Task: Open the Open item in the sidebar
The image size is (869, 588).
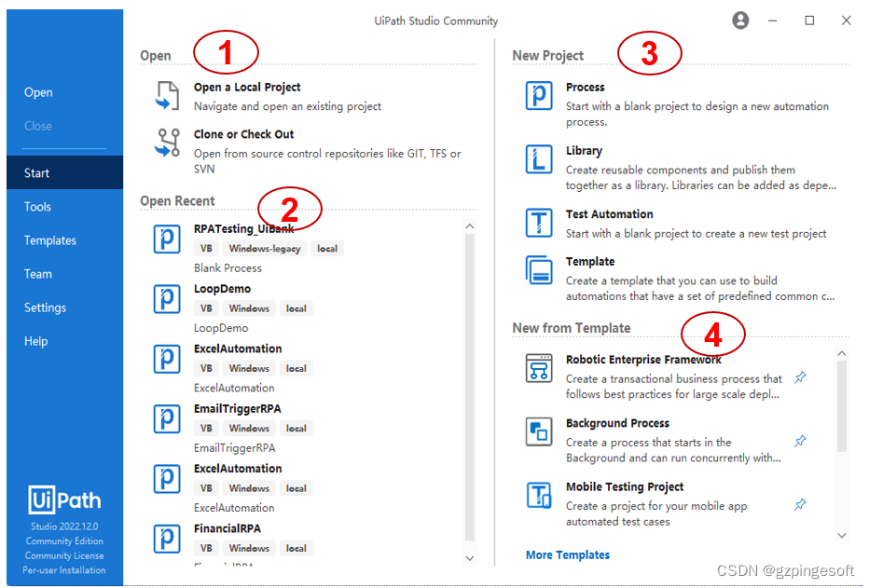Action: [38, 92]
